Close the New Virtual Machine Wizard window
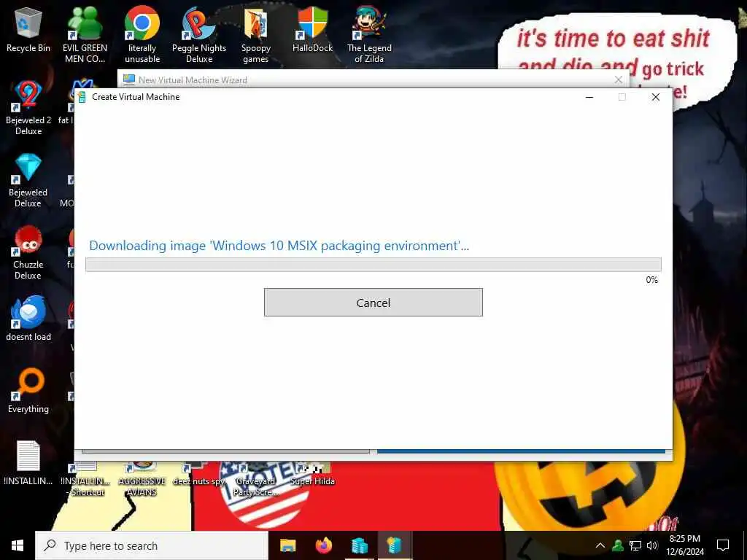This screenshot has height=560, width=747. [x=619, y=79]
